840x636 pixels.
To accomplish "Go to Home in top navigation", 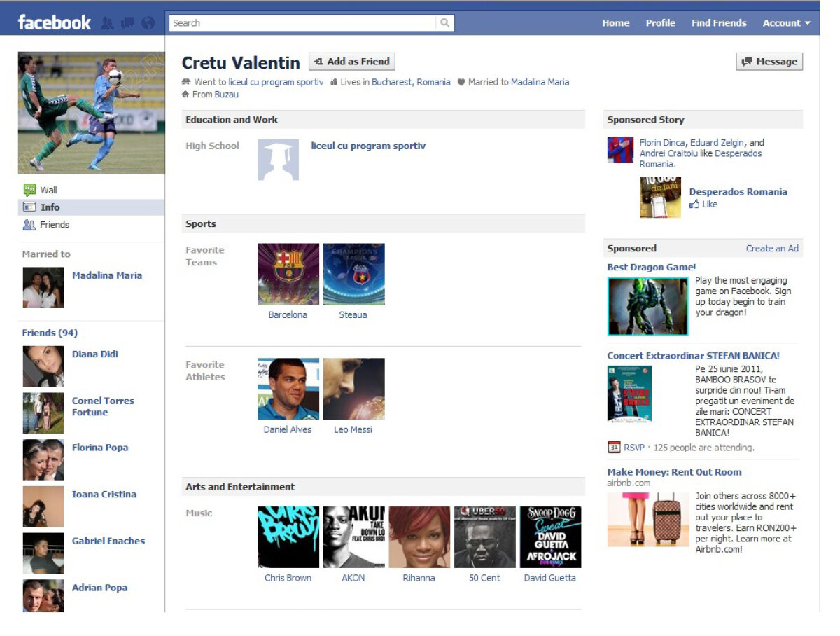I will 615,23.
